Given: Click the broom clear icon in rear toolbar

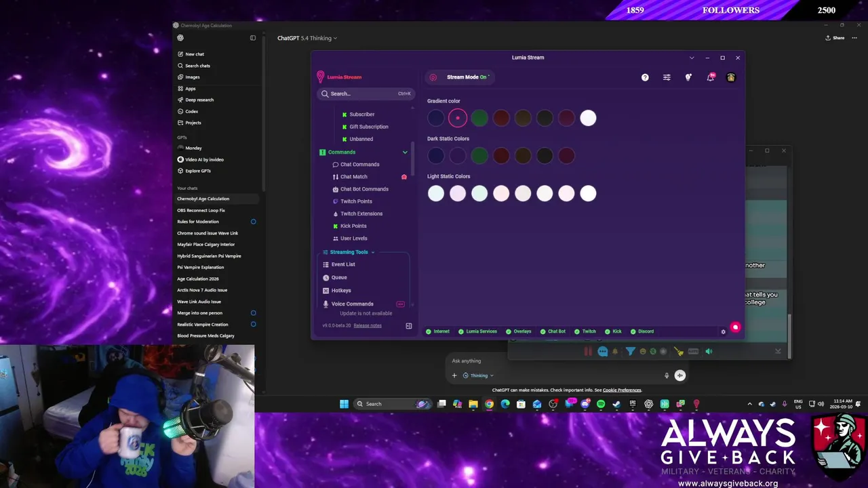Looking at the screenshot, I should (679, 351).
